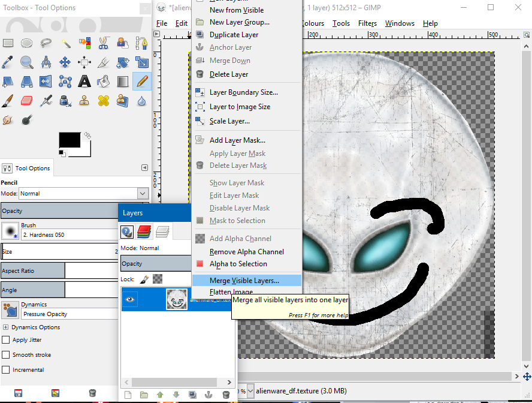This screenshot has height=403, width=532.
Task: Toggle Lock alpha channel checkerboard icon
Action: pyautogui.click(x=158, y=279)
